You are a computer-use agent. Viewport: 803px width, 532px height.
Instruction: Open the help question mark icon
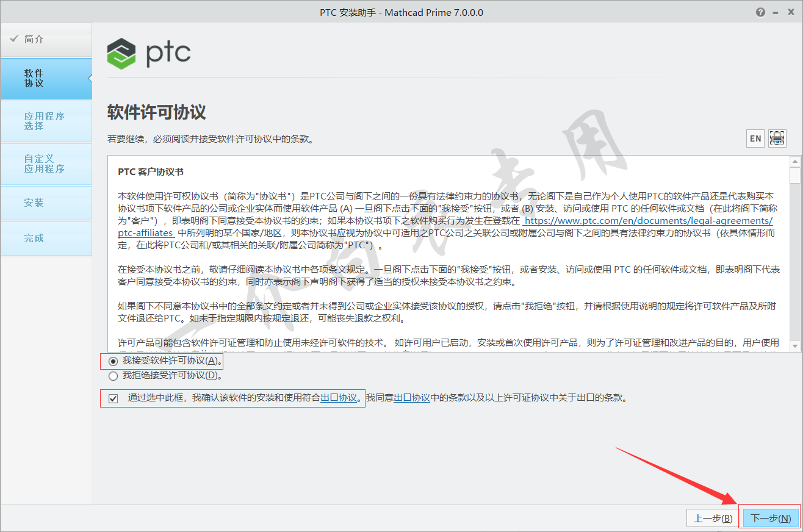point(760,12)
